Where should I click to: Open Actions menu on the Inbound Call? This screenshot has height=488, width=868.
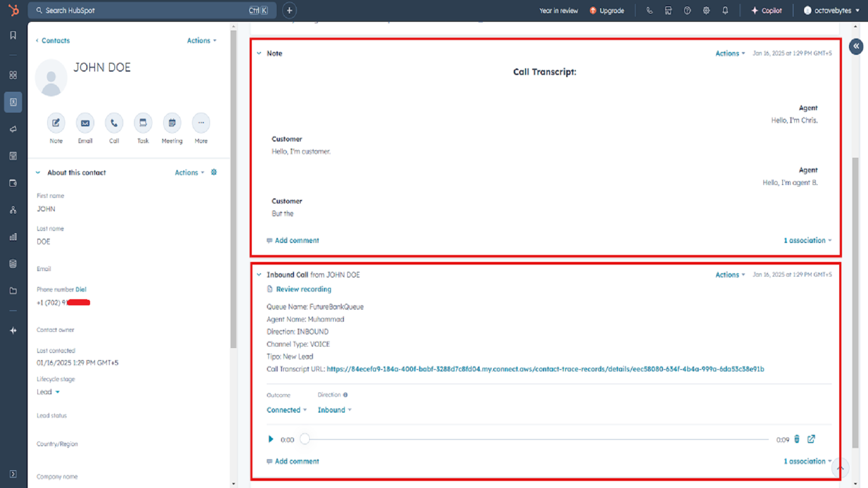729,274
